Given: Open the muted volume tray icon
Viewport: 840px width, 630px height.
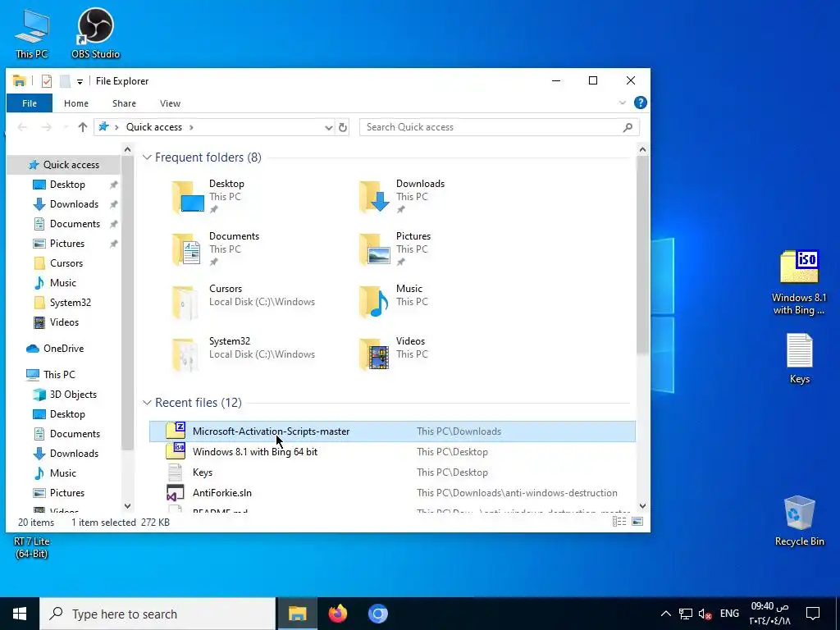Looking at the screenshot, I should [705, 614].
